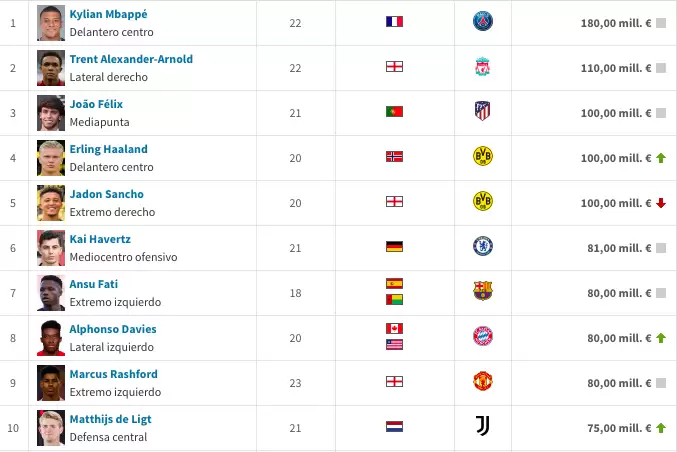This screenshot has width=677, height=452.
Task: Click Alphonso Davies' green up-arrow value indicator
Action: click(x=661, y=338)
